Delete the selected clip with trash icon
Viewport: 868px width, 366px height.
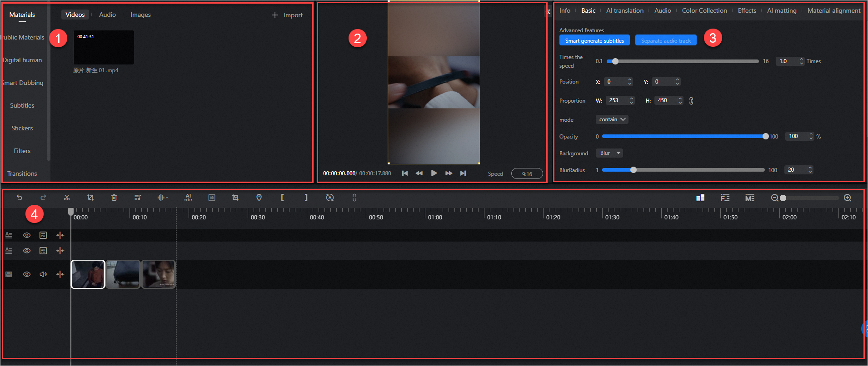114,198
